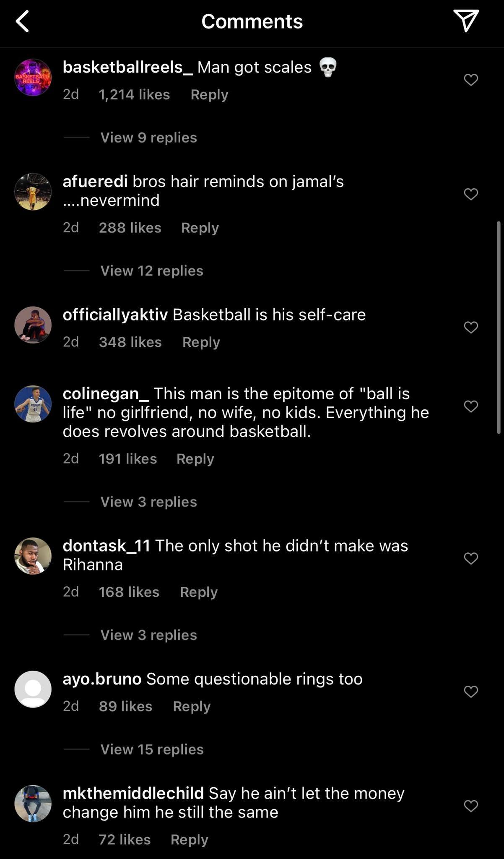Screen dimensions: 504x859
Task: Reply to basketballreels_ comment
Action: tap(209, 95)
